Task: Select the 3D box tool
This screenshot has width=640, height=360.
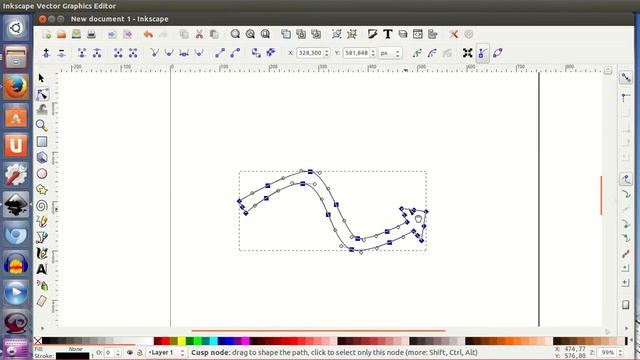Action: click(42, 158)
